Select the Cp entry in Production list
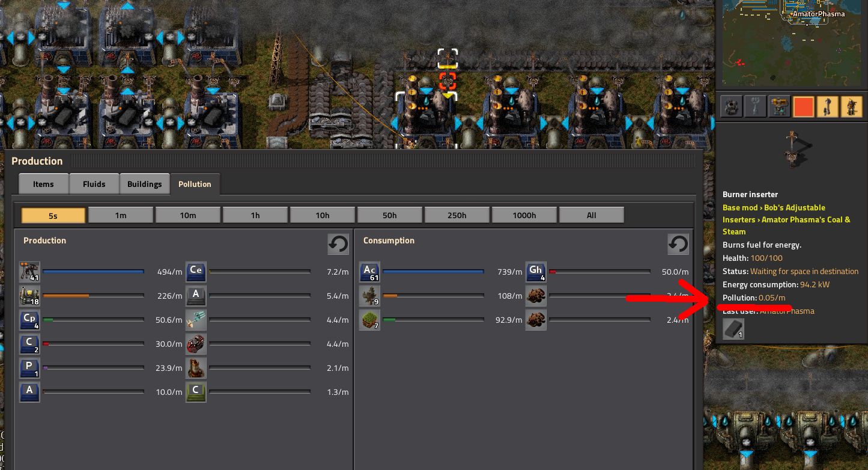 [x=29, y=320]
